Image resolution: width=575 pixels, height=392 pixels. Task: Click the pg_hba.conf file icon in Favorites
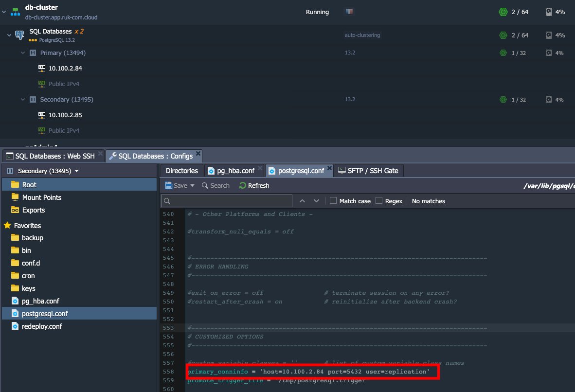pos(15,301)
